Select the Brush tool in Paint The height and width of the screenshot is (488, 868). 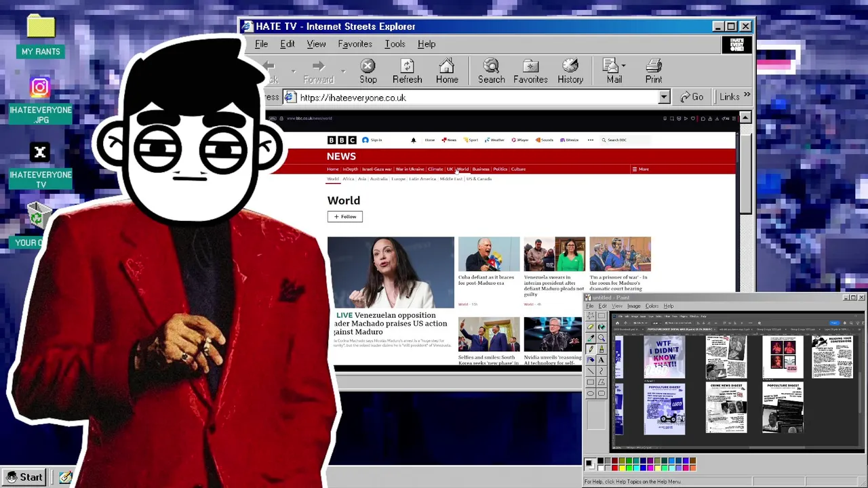601,349
